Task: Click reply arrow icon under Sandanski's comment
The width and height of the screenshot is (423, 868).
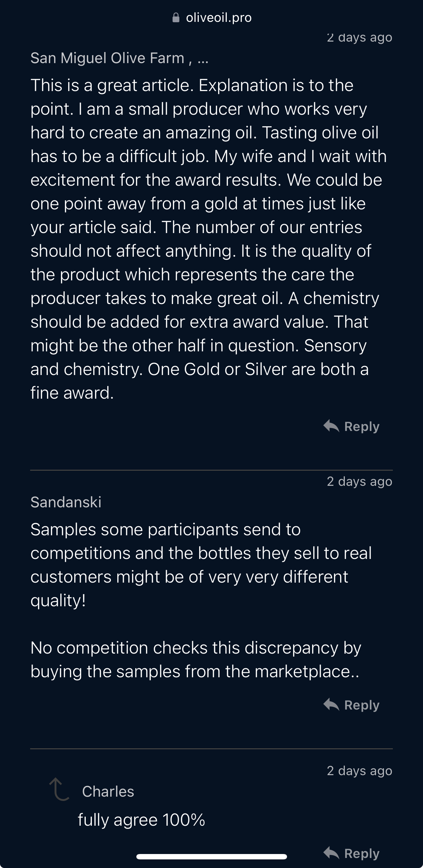Action: click(331, 705)
